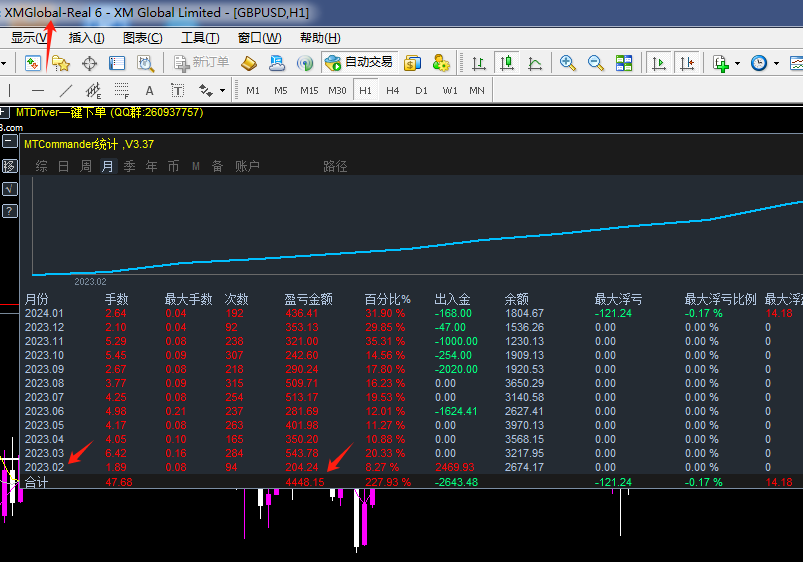Screen dimensions: 803x562
Task: Select the H1 timeframe button
Action: [x=365, y=91]
